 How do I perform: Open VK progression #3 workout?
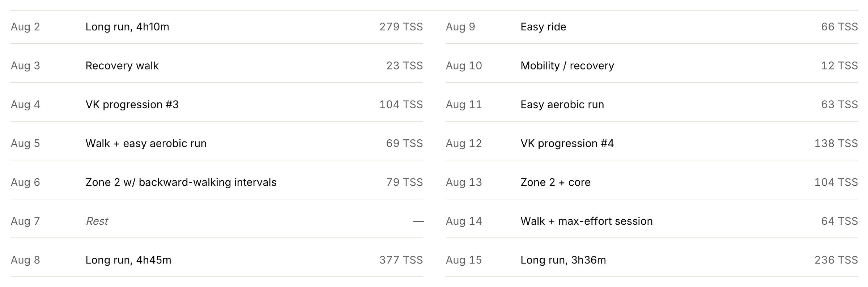coord(217,105)
